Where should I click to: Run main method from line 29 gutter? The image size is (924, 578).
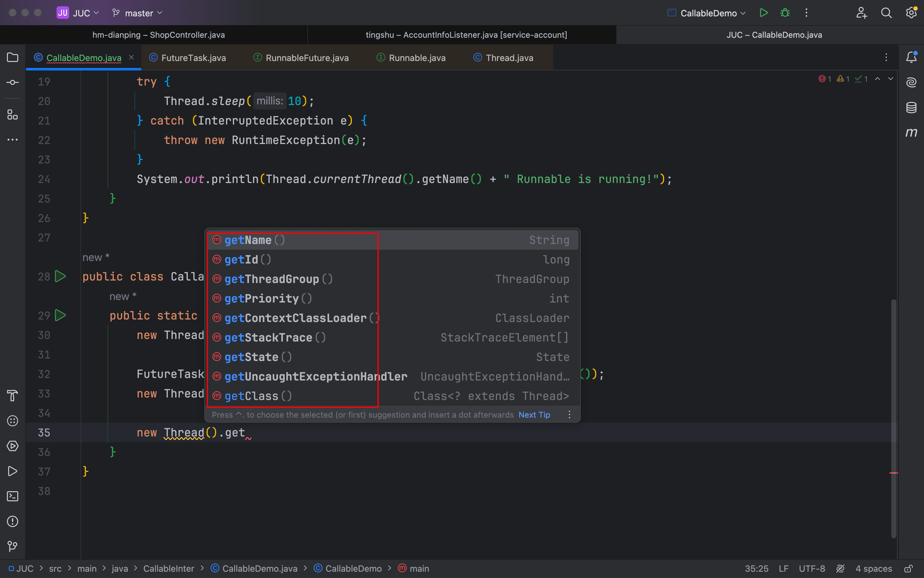60,315
